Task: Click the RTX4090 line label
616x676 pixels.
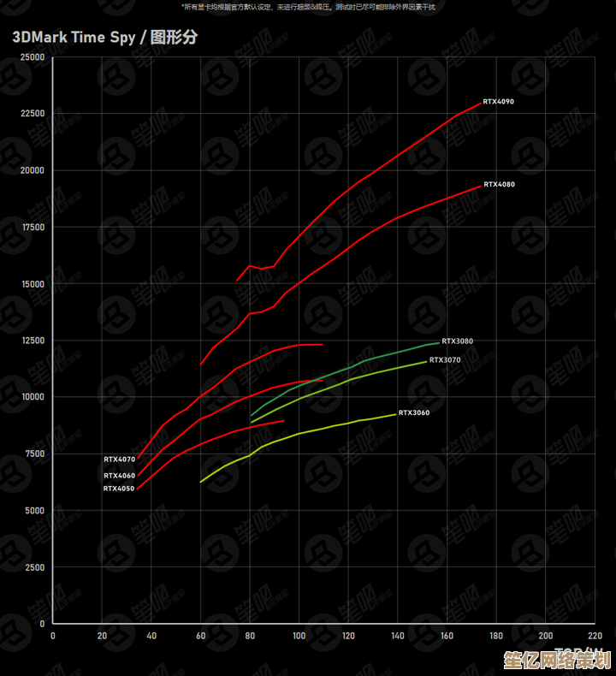Action: 498,102
